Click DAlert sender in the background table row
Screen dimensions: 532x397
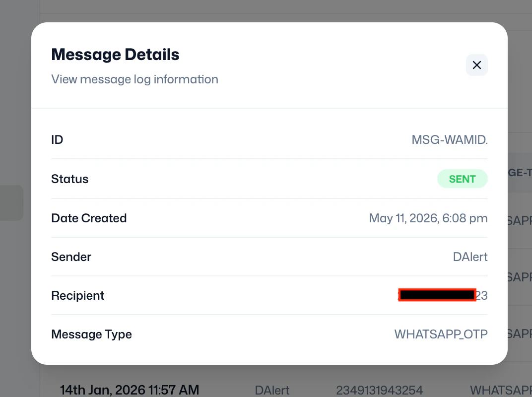(272, 390)
